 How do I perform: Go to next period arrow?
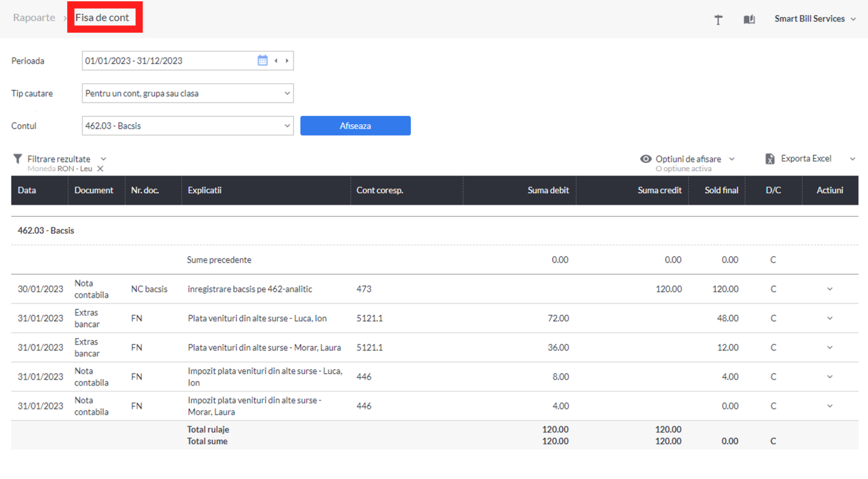click(287, 61)
